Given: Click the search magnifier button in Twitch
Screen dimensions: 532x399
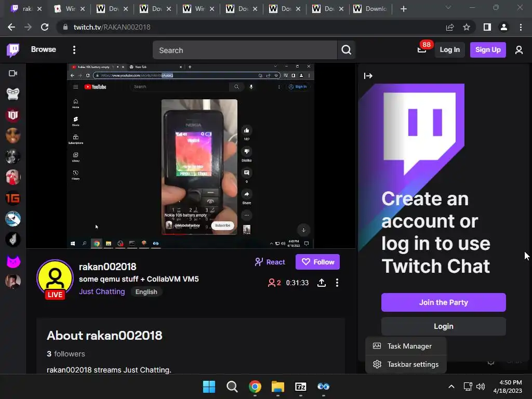Looking at the screenshot, I should click(x=346, y=50).
